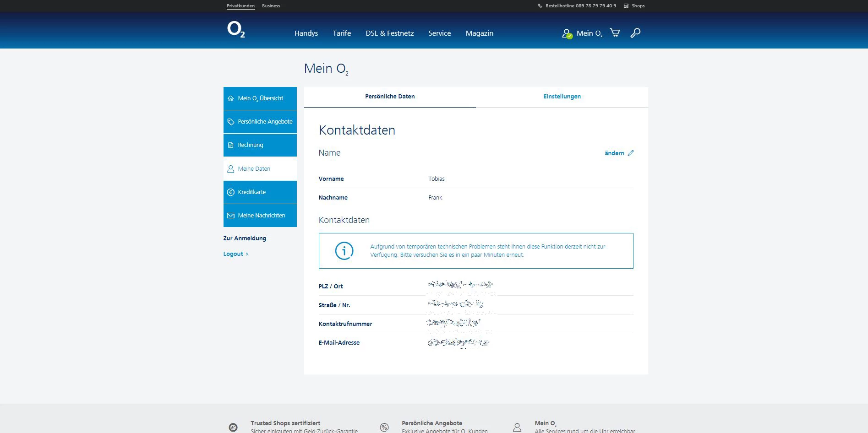Viewport: 868px width, 433px height.
Task: Click the first name value Tobias
Action: (437, 179)
